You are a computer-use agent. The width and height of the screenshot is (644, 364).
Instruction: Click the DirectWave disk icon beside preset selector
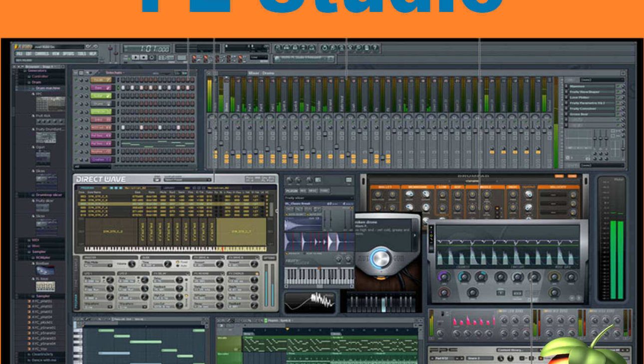(x=157, y=180)
